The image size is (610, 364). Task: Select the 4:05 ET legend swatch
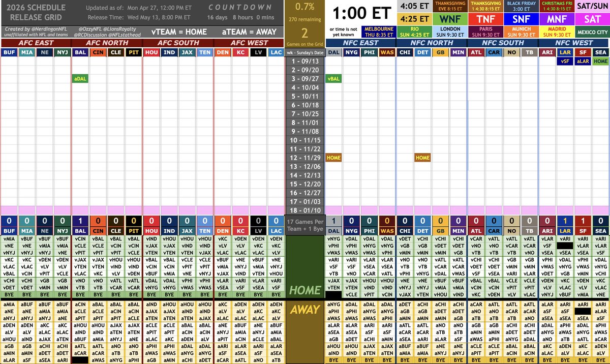pyautogui.click(x=415, y=7)
